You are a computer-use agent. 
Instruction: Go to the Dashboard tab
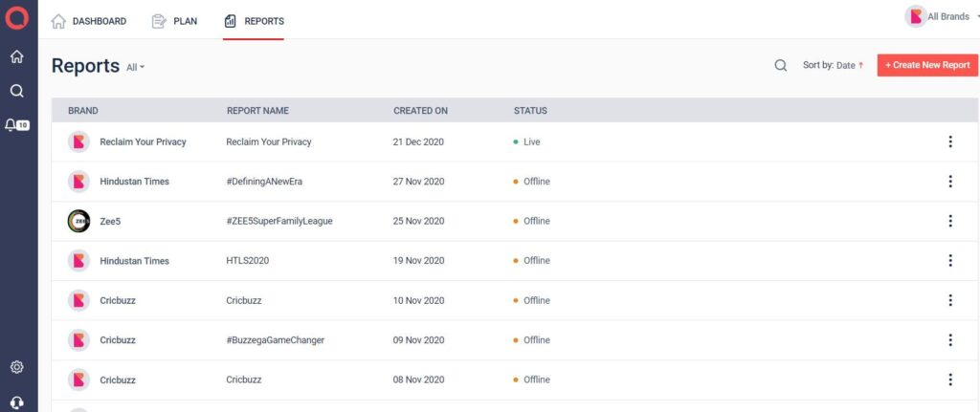pos(89,21)
